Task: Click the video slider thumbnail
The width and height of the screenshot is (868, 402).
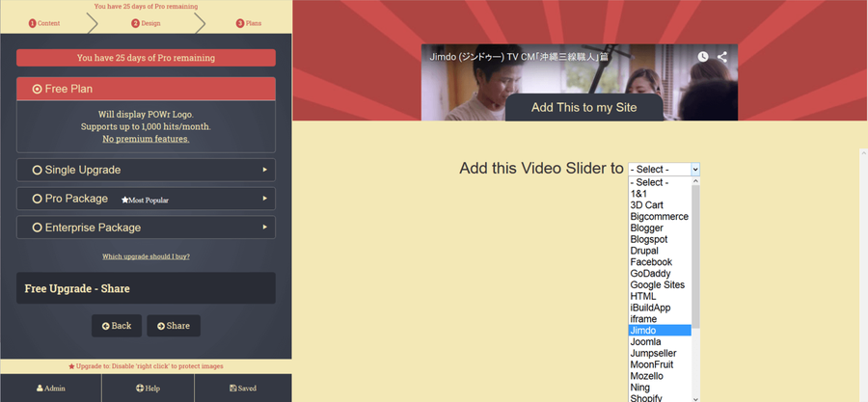Action: click(x=579, y=82)
